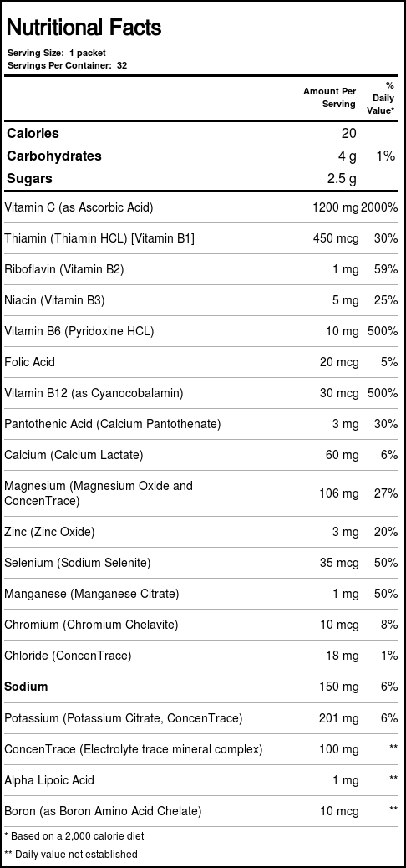Click the Carbohydrates 4 g value
The width and height of the screenshot is (406, 868).
(348, 156)
